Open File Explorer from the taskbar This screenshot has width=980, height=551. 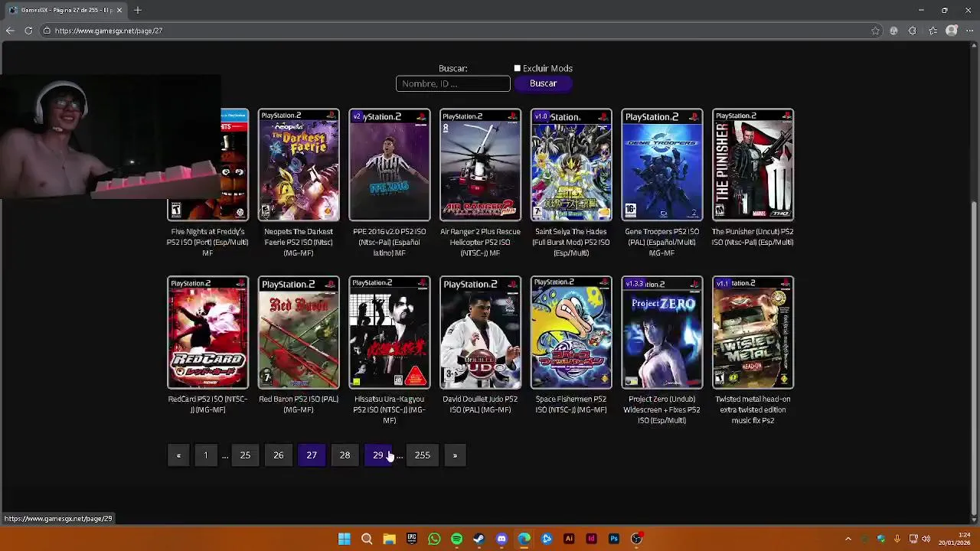389,539
